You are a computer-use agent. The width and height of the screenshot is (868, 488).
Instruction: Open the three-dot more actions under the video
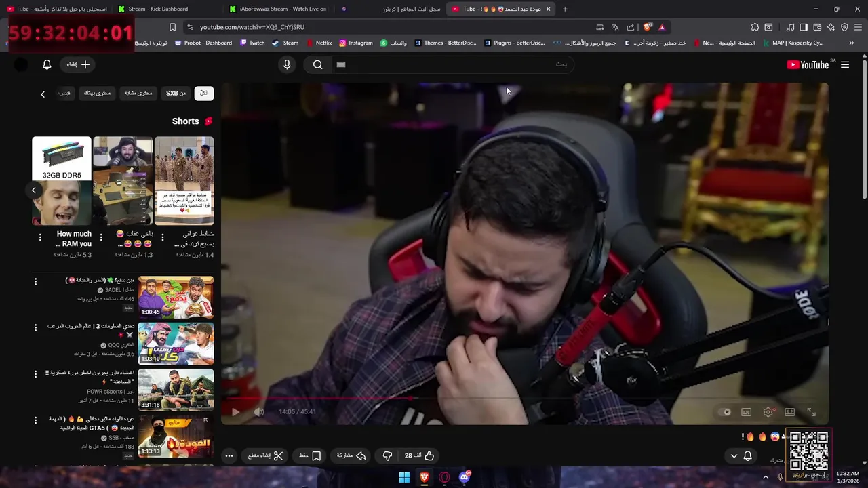click(x=229, y=455)
